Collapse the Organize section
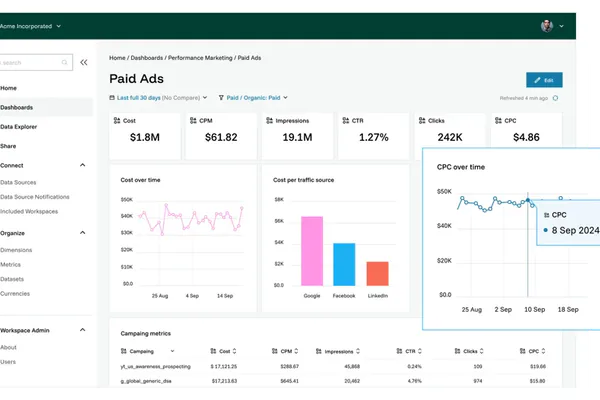The image size is (600, 400). pyautogui.click(x=82, y=233)
